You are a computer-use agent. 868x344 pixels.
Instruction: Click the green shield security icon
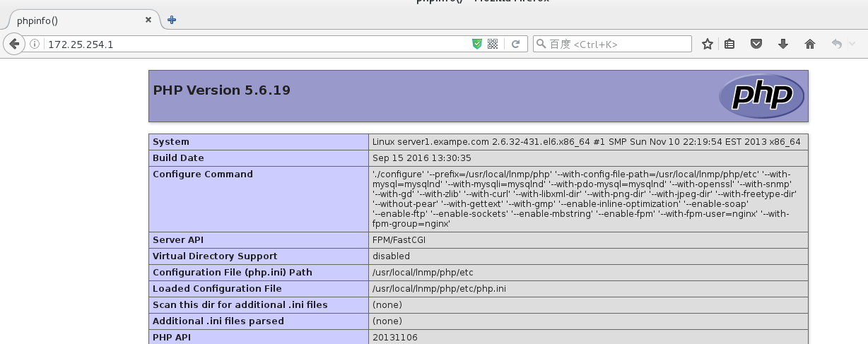pyautogui.click(x=477, y=44)
